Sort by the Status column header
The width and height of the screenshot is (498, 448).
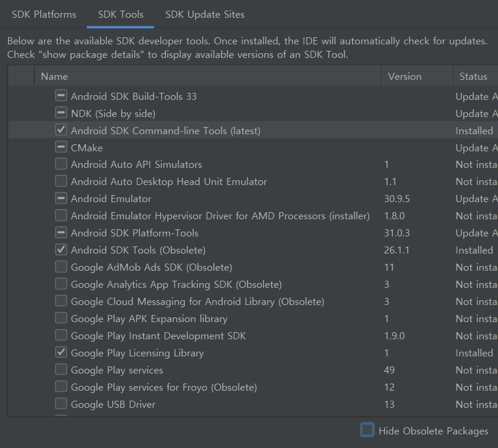(x=476, y=76)
